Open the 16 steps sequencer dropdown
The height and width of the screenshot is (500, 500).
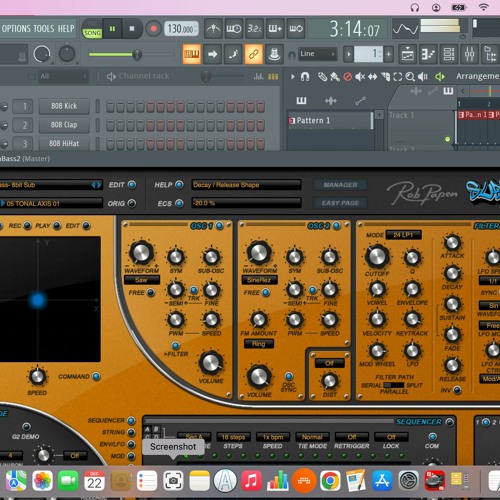pos(233,437)
